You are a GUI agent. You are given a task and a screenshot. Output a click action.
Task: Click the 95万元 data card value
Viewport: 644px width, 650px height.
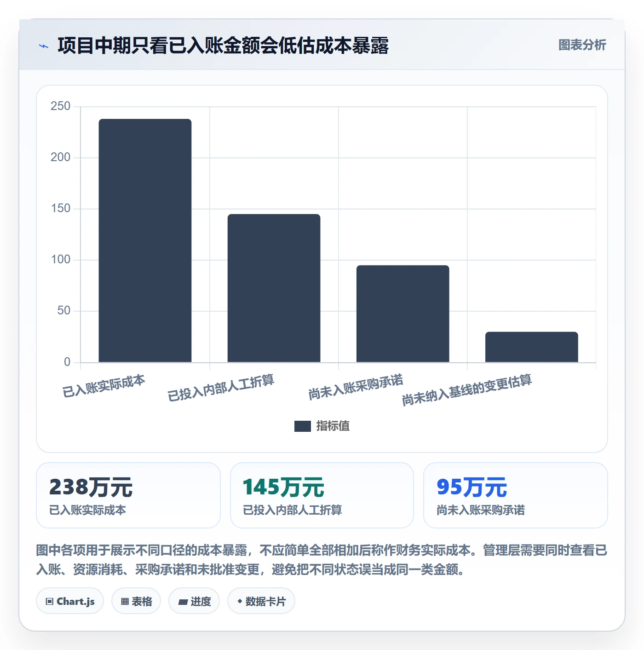[x=472, y=487]
